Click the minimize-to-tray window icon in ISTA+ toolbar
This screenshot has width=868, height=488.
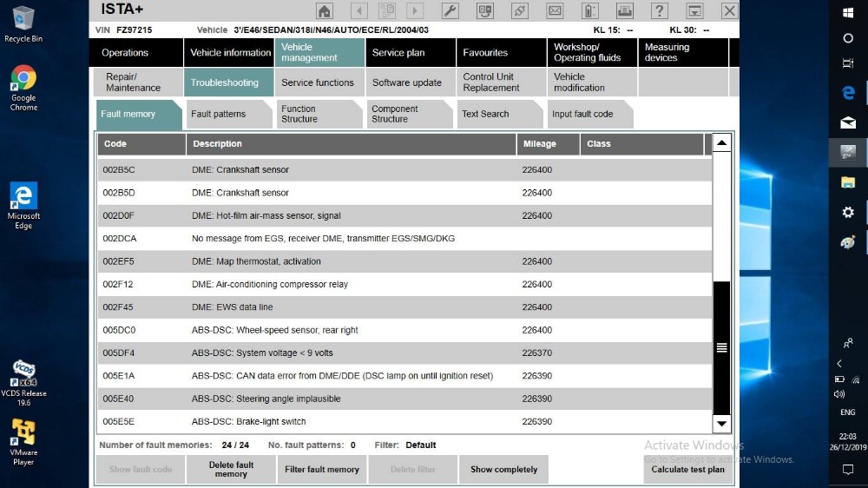[694, 10]
